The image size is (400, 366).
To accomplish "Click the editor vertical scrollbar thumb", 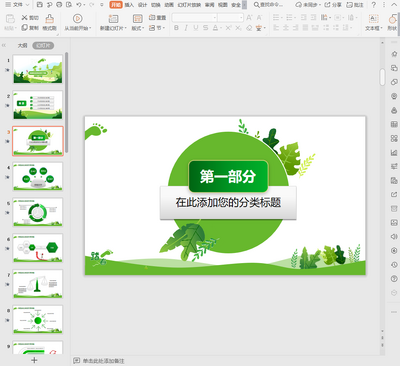I will point(382,77).
